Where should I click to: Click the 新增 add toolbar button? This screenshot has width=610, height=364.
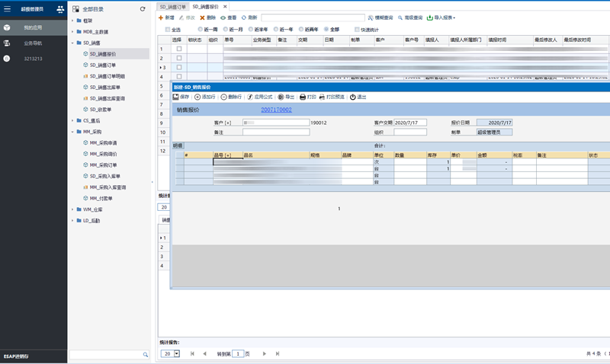point(166,18)
